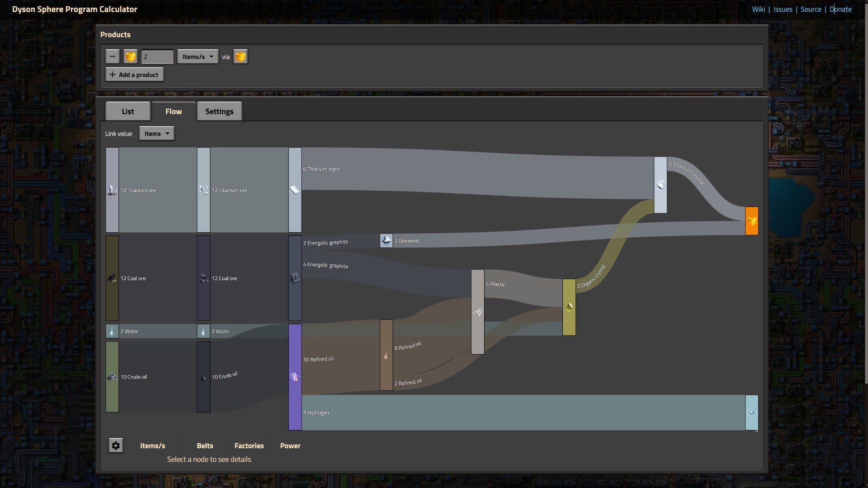Open the via recipe selector dropdown
868x488 pixels.
[240, 56]
